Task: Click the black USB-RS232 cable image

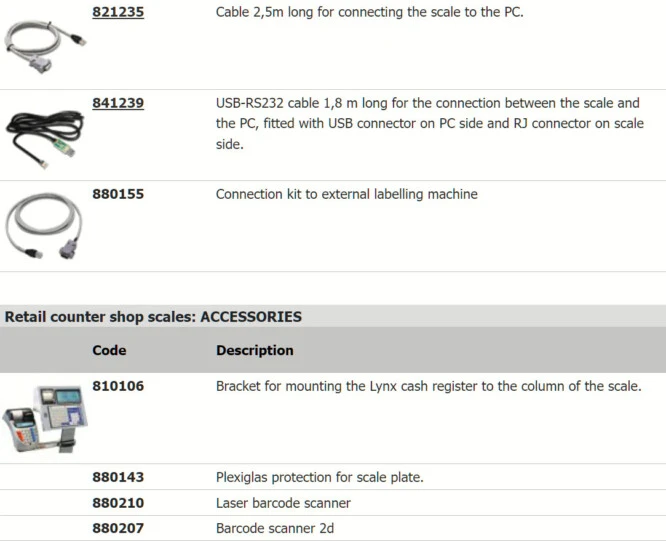Action: [45, 136]
